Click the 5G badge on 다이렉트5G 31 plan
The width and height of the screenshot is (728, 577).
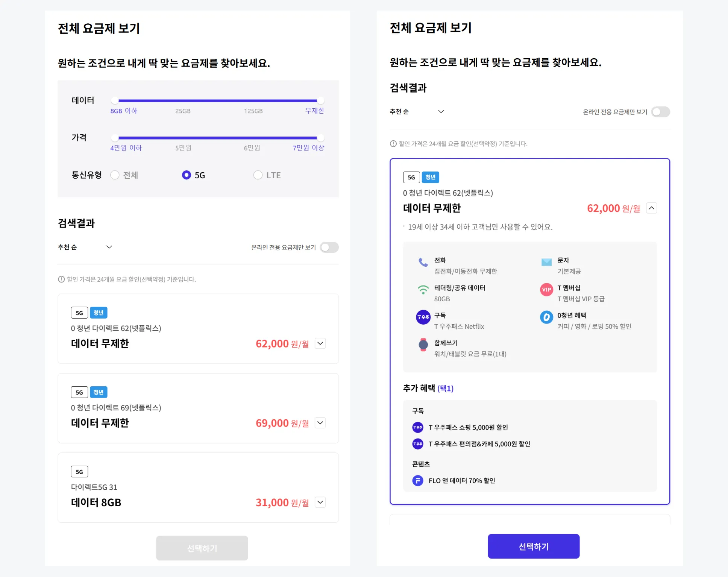(79, 471)
